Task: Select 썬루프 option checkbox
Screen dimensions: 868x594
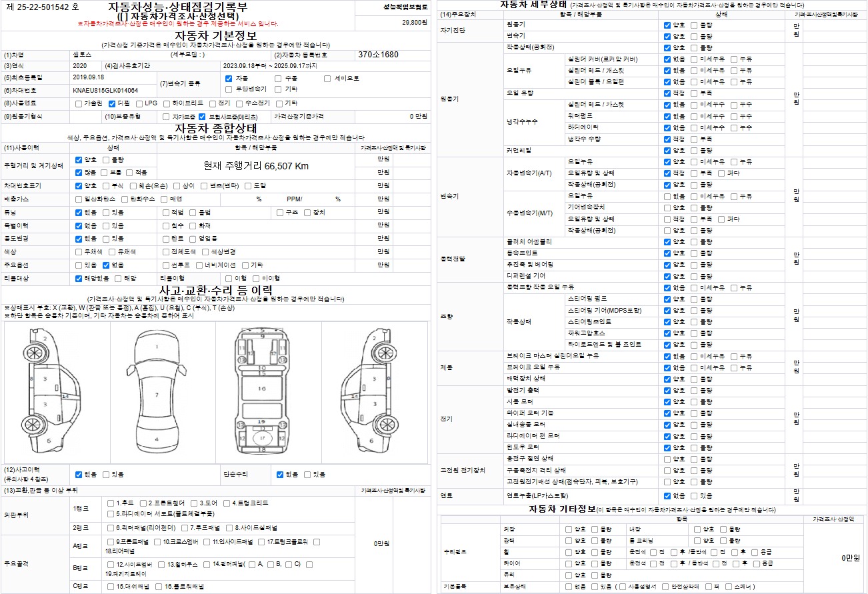Action: point(165,265)
